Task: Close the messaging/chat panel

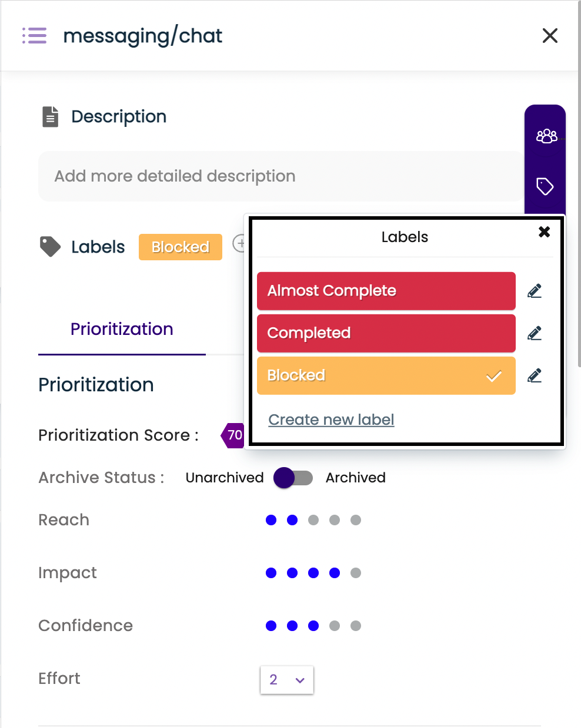Action: (550, 36)
